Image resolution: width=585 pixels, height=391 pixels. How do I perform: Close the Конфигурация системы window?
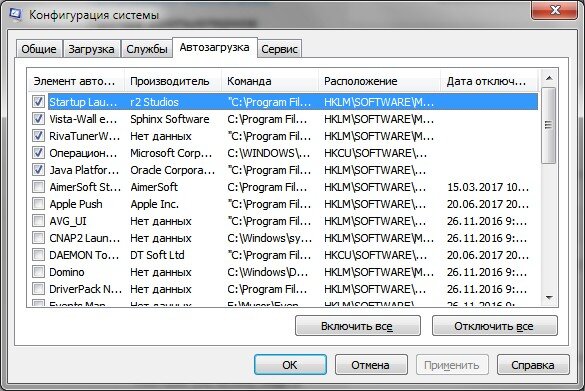click(x=555, y=9)
